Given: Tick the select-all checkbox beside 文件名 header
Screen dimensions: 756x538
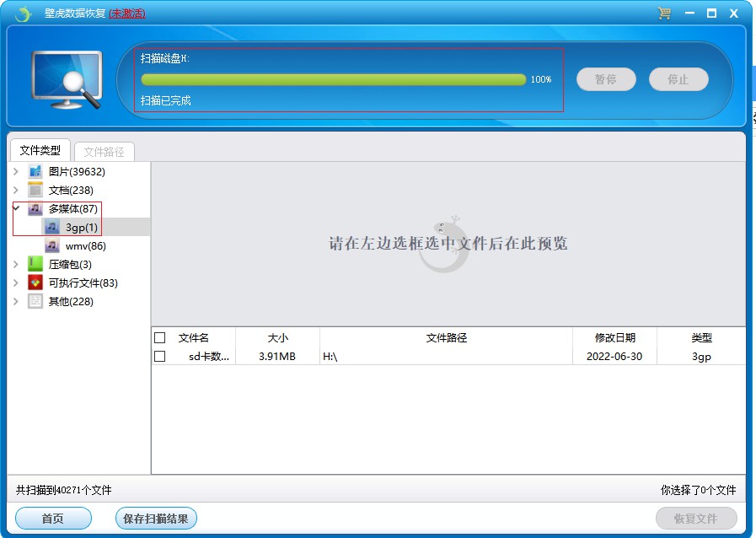Looking at the screenshot, I should pos(159,338).
